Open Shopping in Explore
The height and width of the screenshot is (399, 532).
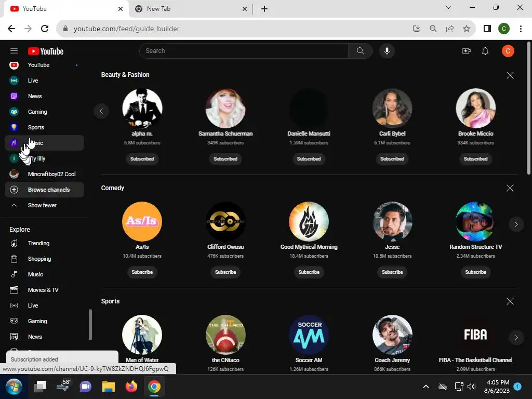pos(44,259)
